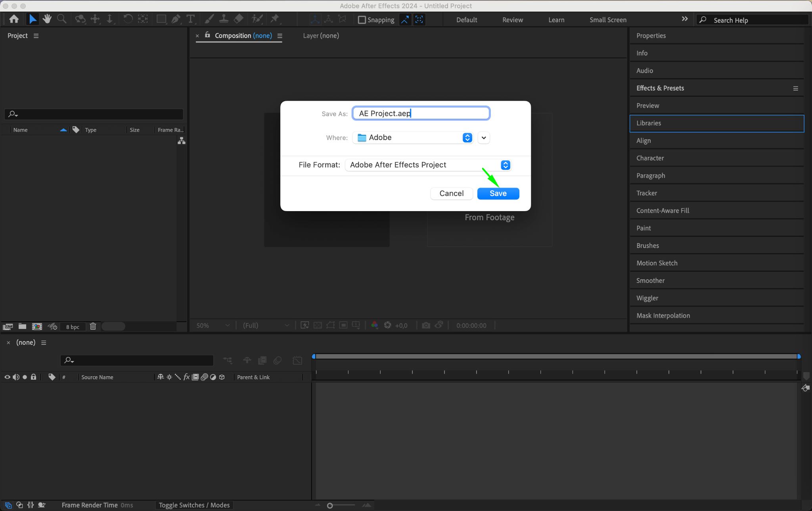The image size is (812, 511).
Task: Switch to the Review workspace
Action: click(x=512, y=20)
